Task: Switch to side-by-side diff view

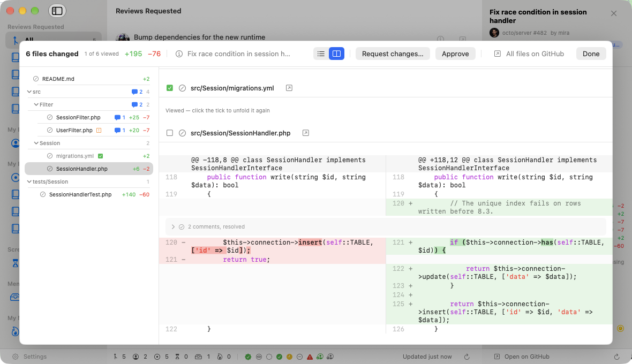Action: pyautogui.click(x=336, y=54)
